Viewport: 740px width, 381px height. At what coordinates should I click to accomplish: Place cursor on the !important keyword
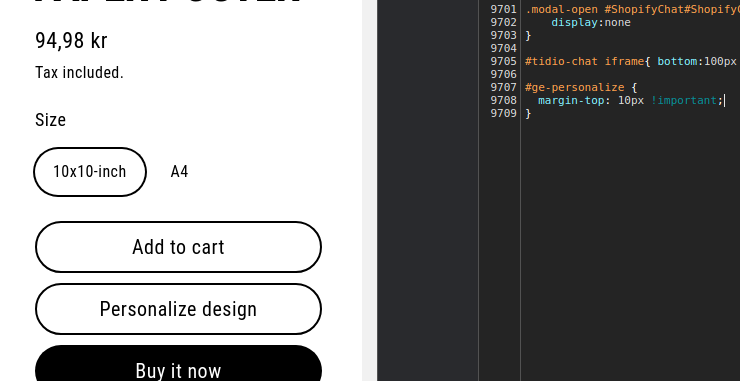tap(684, 101)
